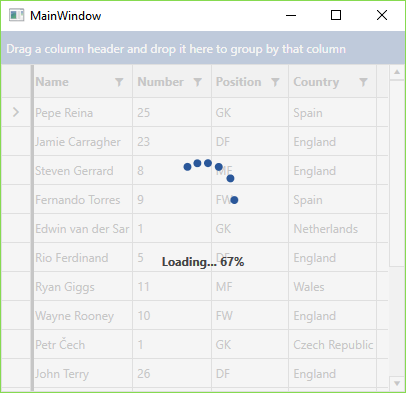This screenshot has width=406, height=393.
Task: Click the current row arrow indicator
Action: click(x=16, y=112)
